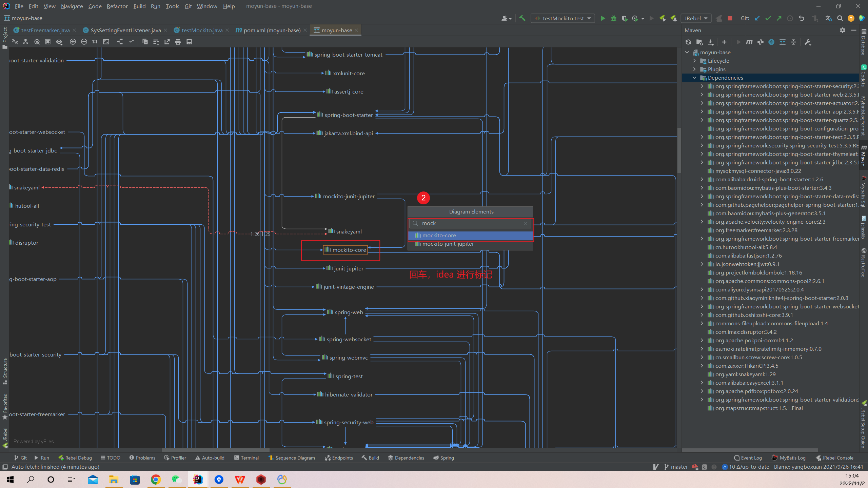The height and width of the screenshot is (488, 868).
Task: Stop the running process red square
Action: click(x=730, y=18)
